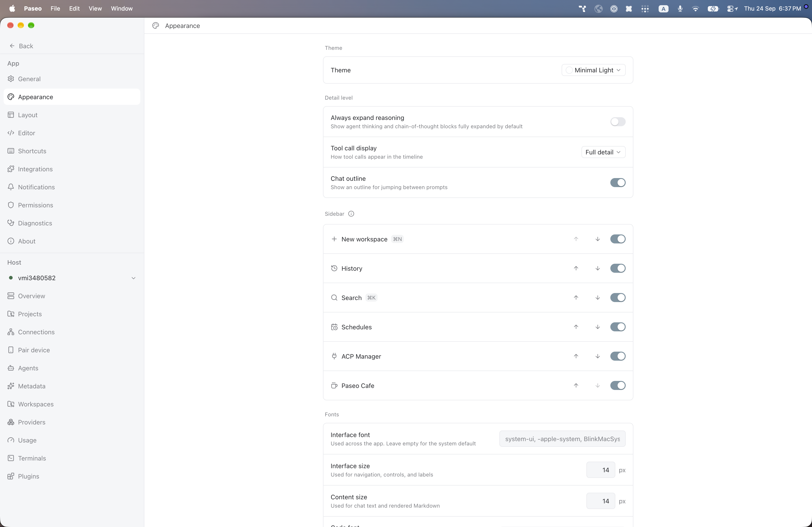This screenshot has width=812, height=527.
Task: Open the Paseo app menu
Action: (x=33, y=9)
